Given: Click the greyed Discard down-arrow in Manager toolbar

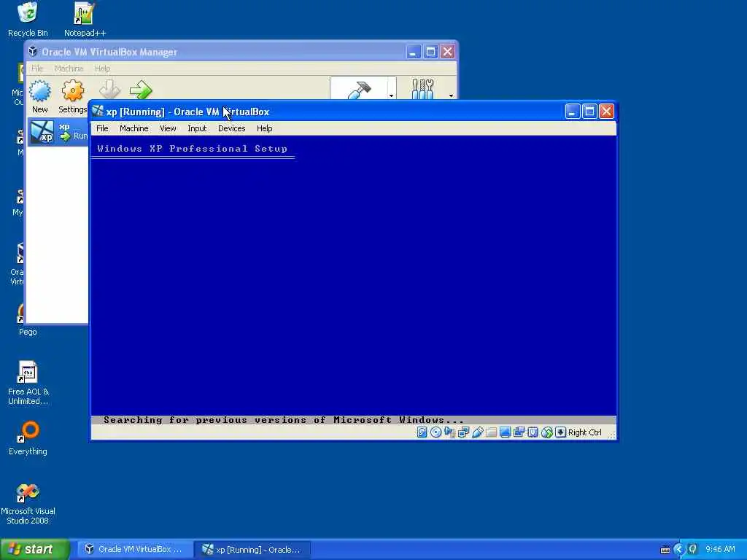Looking at the screenshot, I should 109,90.
